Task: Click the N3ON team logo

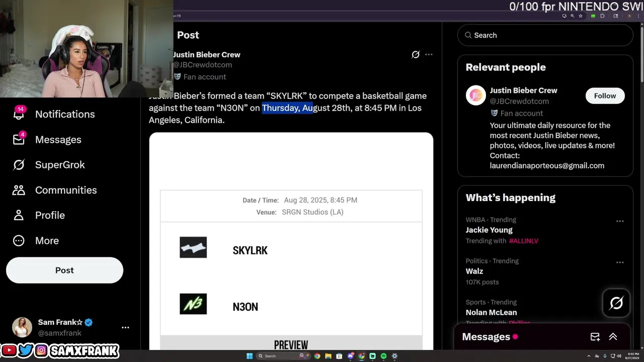Action: coord(193,304)
